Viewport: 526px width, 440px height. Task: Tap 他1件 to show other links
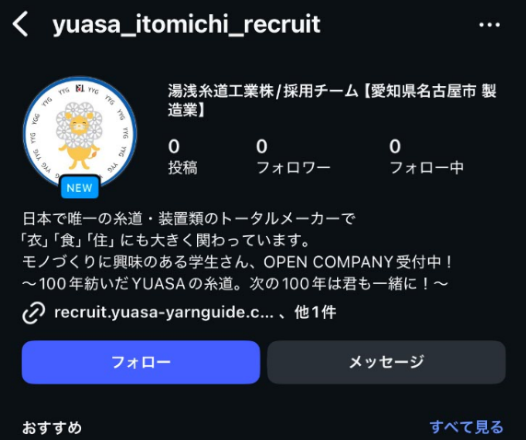pos(315,313)
